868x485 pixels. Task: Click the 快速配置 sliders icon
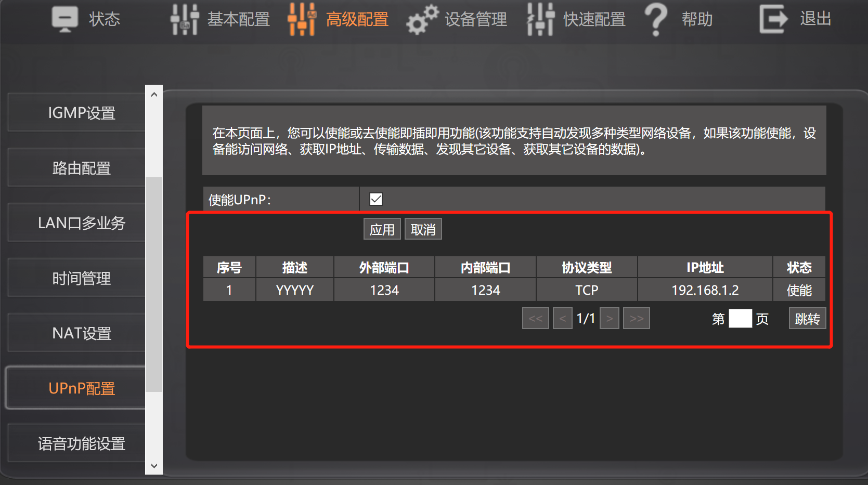pos(540,19)
